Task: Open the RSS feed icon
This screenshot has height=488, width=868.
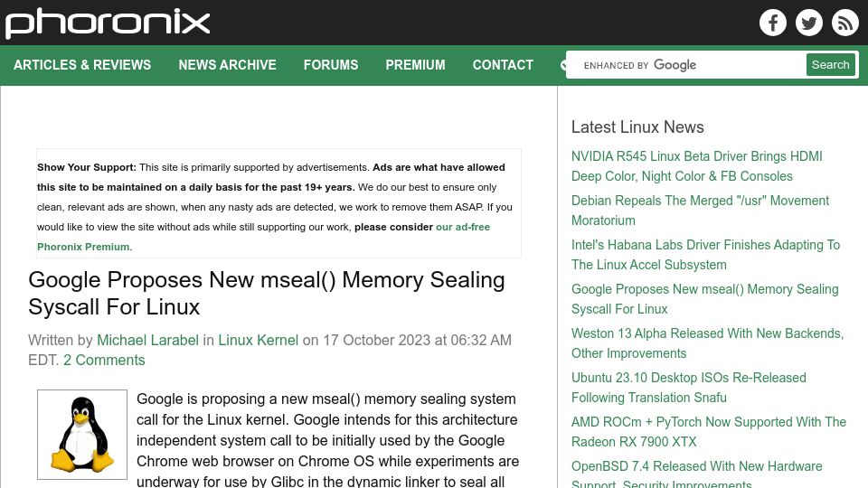Action: point(844,23)
